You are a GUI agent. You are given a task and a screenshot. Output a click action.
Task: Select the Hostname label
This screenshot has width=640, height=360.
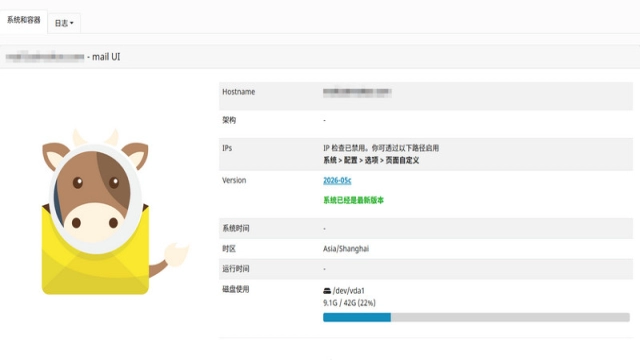point(239,92)
